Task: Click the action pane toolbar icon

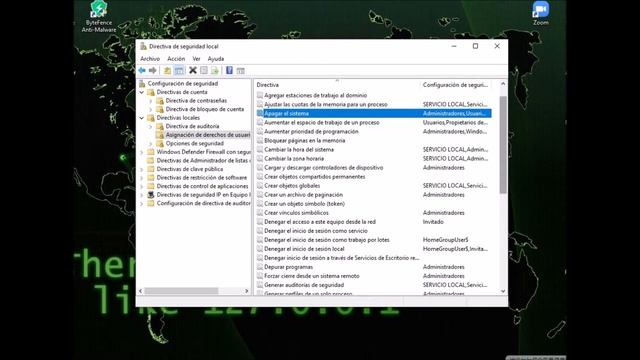Action: coord(240,71)
